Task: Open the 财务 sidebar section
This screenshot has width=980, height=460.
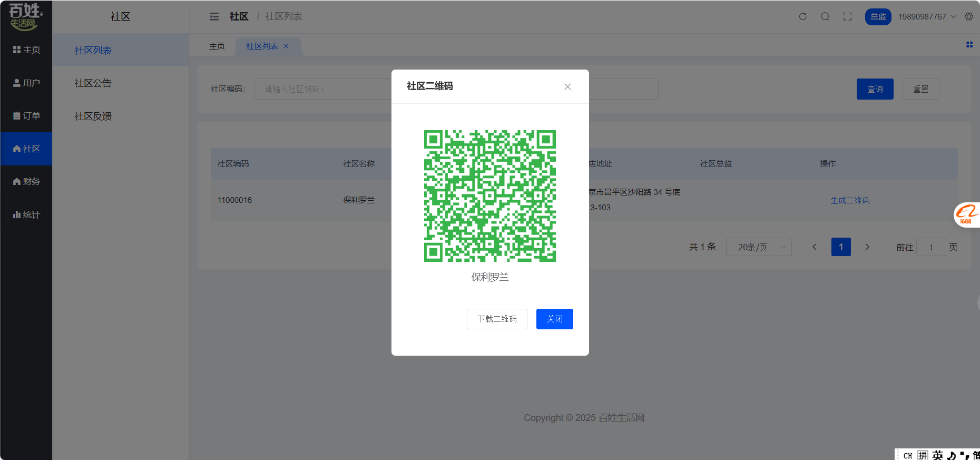Action: (26, 181)
